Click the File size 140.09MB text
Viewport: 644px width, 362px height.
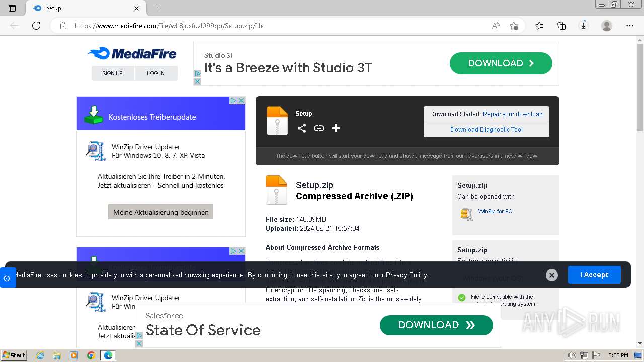tap(296, 219)
